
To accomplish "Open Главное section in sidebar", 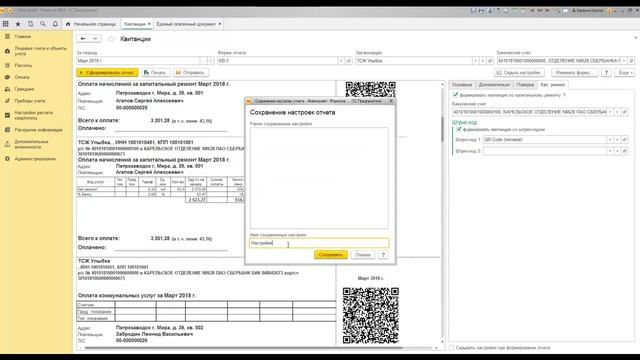I will tap(22, 36).
